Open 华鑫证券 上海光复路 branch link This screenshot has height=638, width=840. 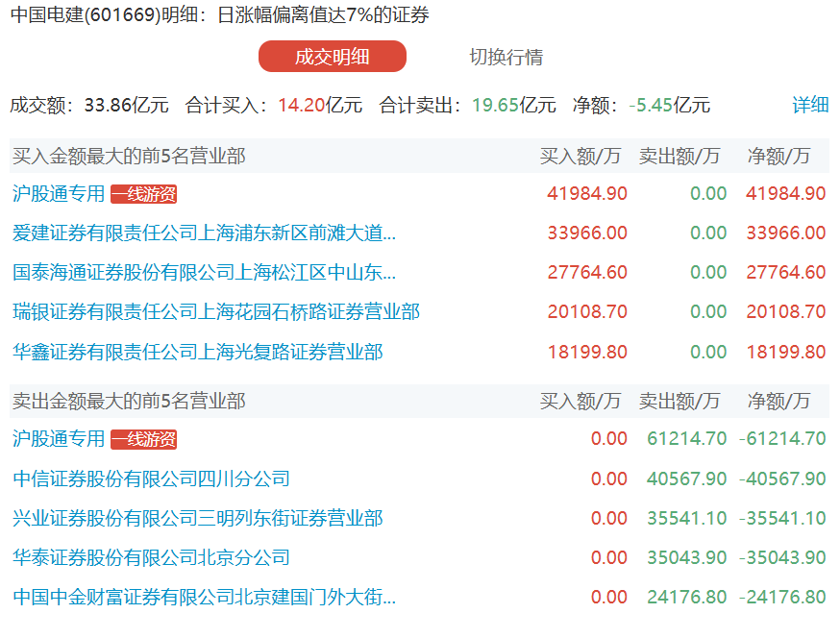pos(198,352)
